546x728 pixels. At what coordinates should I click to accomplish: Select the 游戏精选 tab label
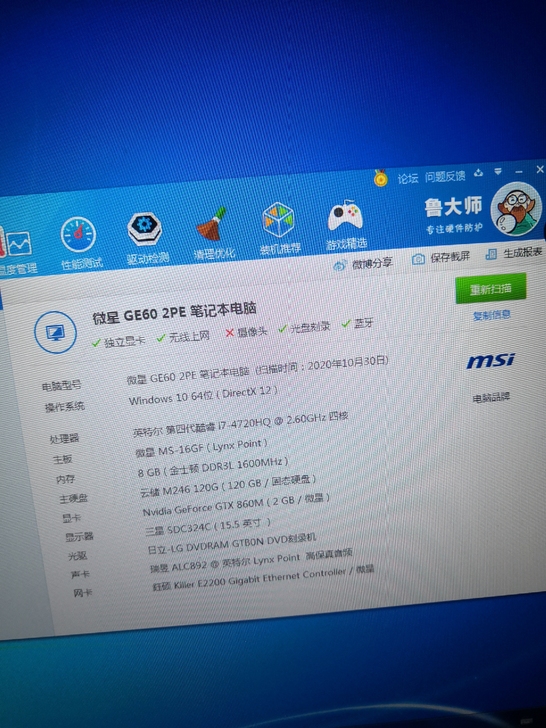346,244
